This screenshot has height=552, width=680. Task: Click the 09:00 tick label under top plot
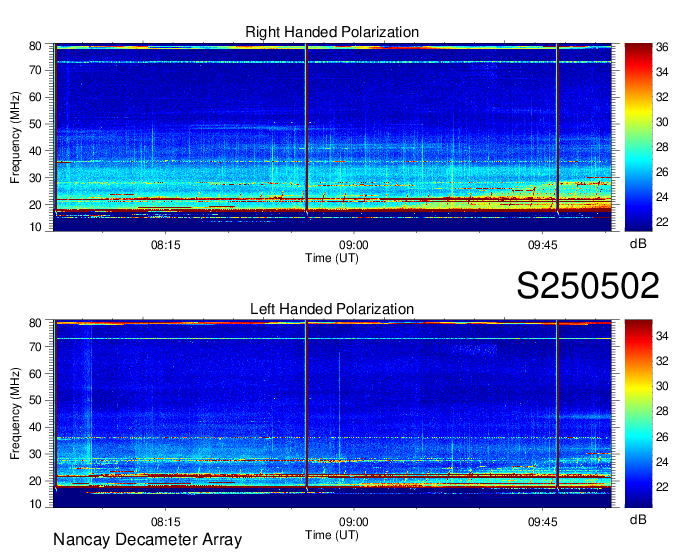pyautogui.click(x=353, y=245)
